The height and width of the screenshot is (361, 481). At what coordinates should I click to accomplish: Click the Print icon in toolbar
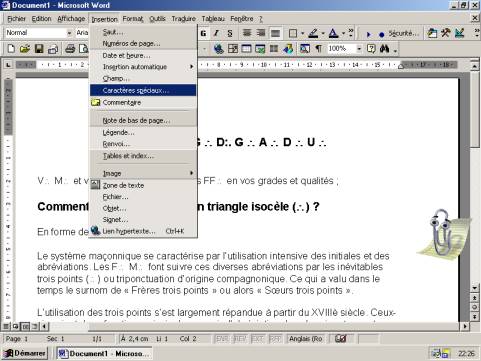click(x=70, y=49)
